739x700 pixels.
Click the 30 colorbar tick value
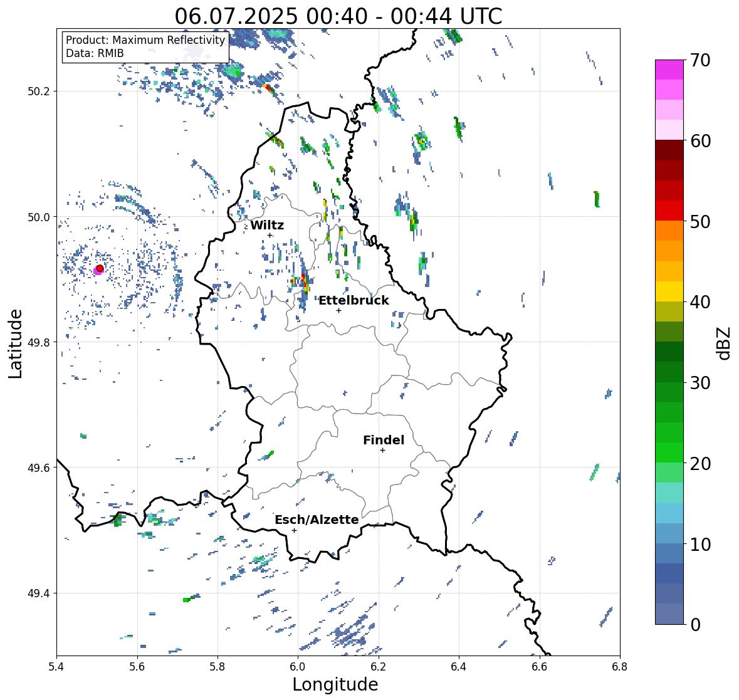700,382
